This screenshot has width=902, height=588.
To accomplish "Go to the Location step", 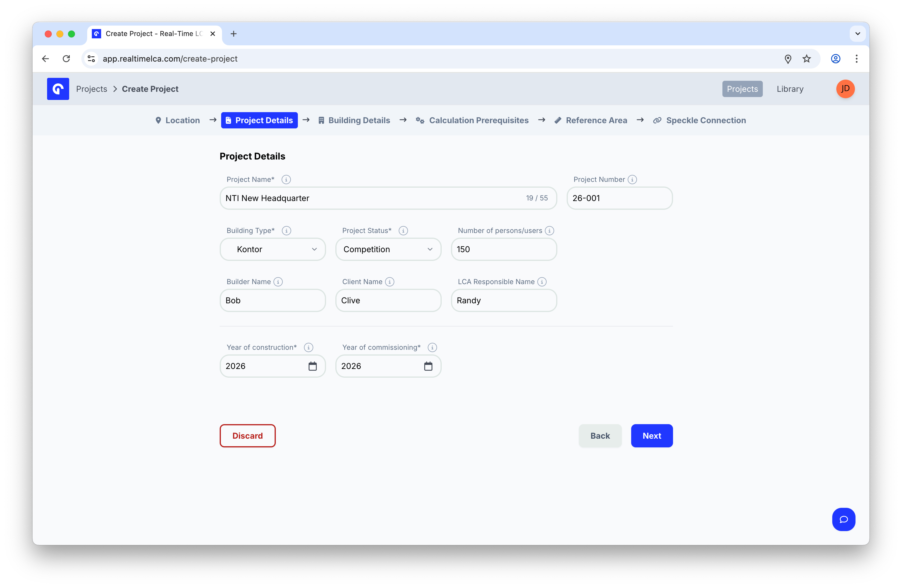I will [177, 121].
